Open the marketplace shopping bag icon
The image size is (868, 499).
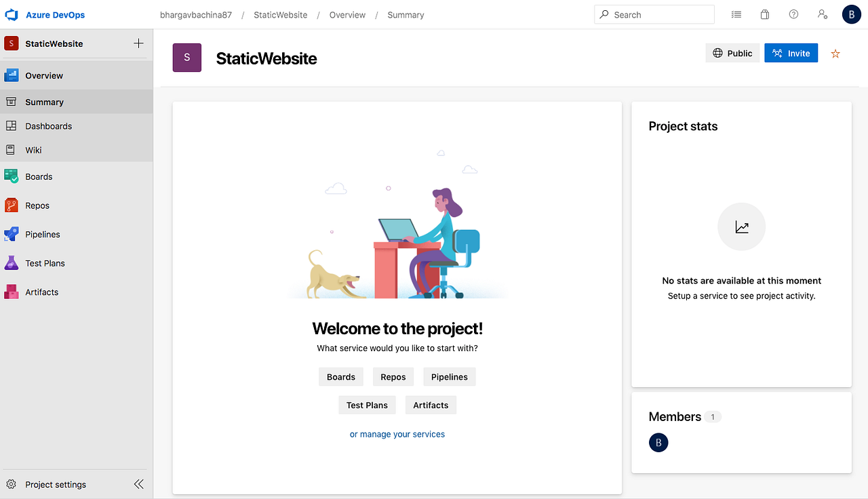click(765, 14)
